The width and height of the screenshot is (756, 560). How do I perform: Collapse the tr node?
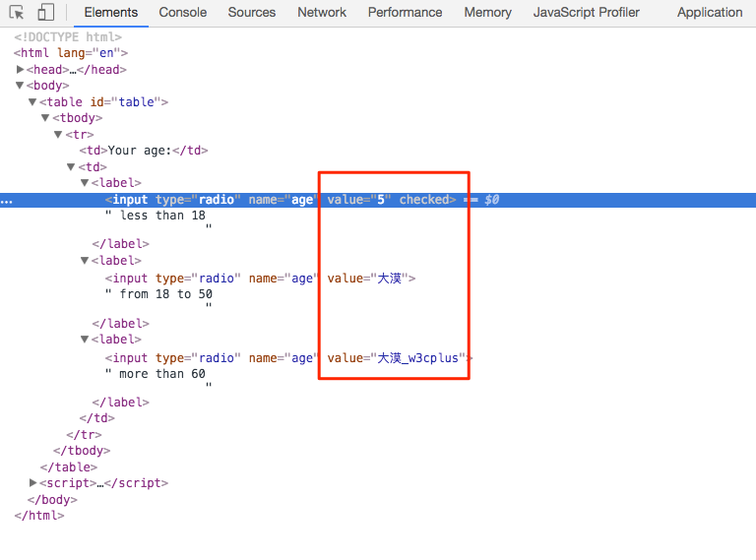coord(58,135)
